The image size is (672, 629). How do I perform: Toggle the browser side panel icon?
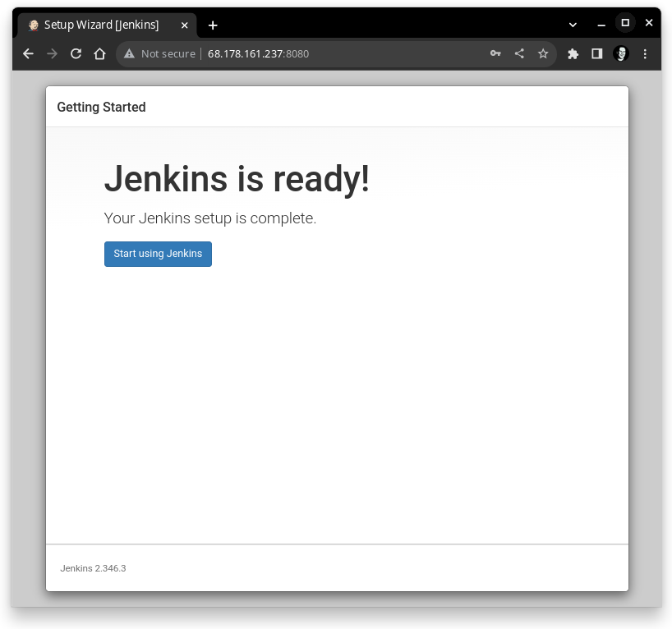point(597,53)
